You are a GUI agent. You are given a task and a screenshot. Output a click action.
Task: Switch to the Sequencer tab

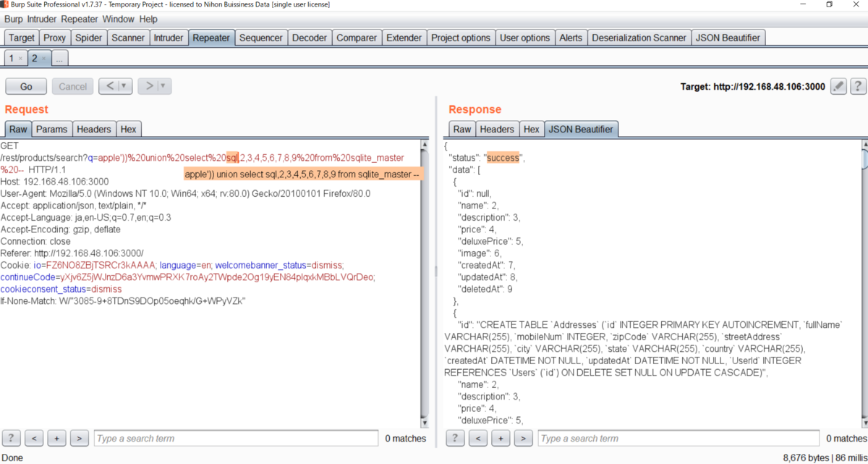point(261,38)
